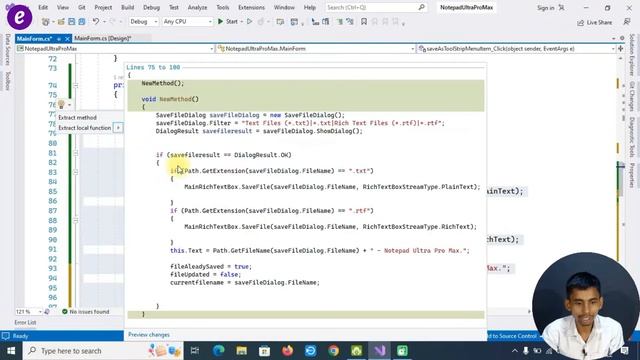Viewport: 640px width, 360px height.
Task: Click the pin icon on MainForm.cs tab
Action: [x=59, y=38]
